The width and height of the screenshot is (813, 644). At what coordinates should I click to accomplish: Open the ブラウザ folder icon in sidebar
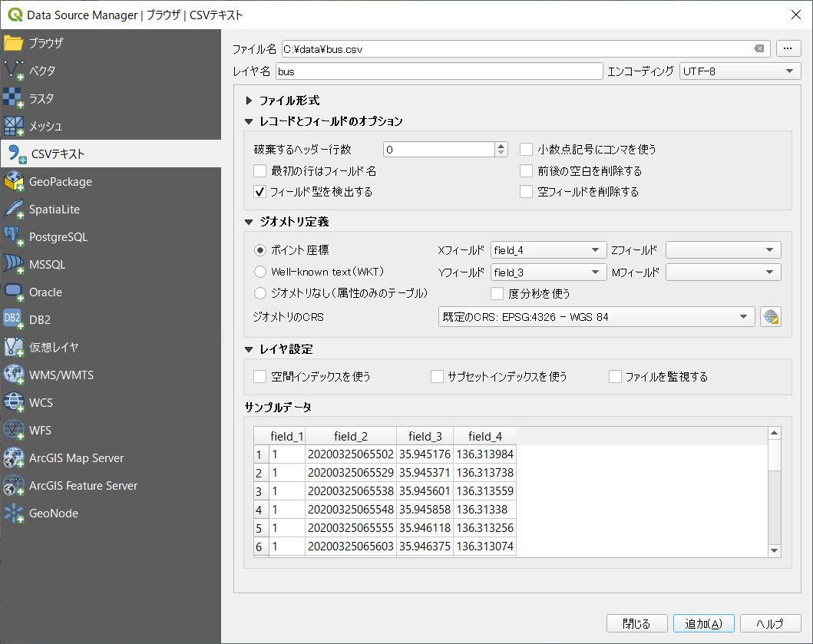click(14, 43)
